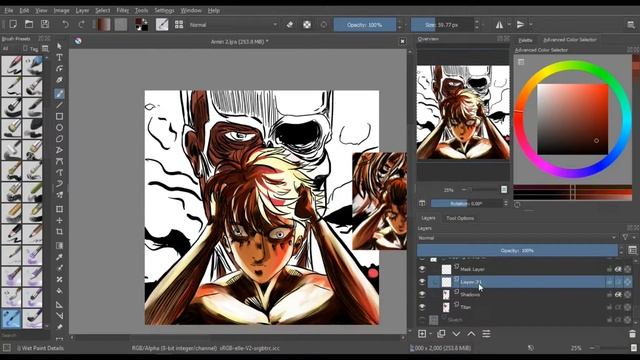The image size is (640, 360).
Task: Select the Line tool
Action: (60, 105)
